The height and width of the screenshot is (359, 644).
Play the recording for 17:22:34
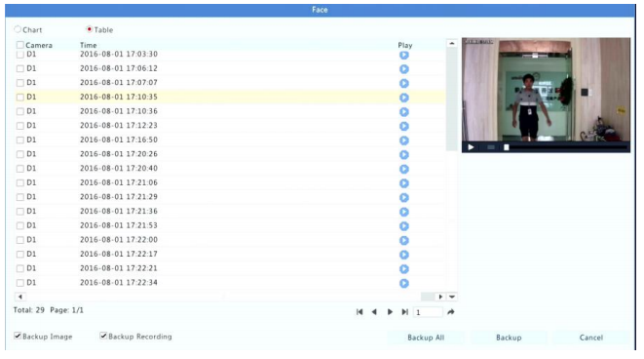tap(404, 283)
